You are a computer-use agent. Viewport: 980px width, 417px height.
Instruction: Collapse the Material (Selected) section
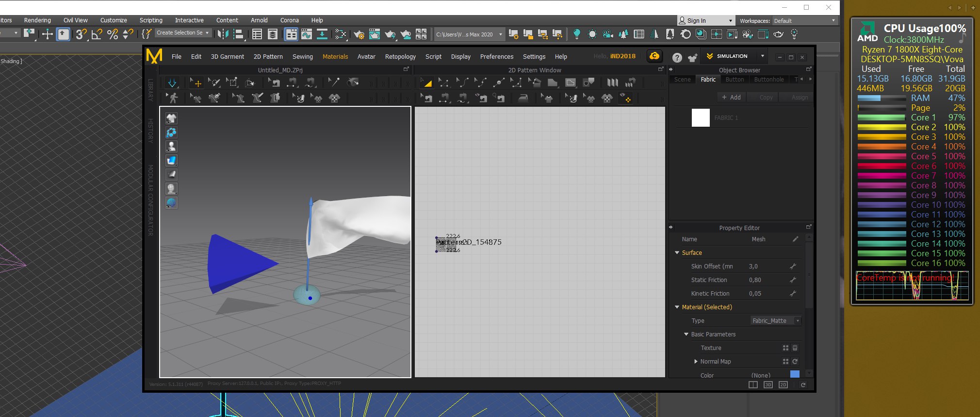tap(677, 307)
